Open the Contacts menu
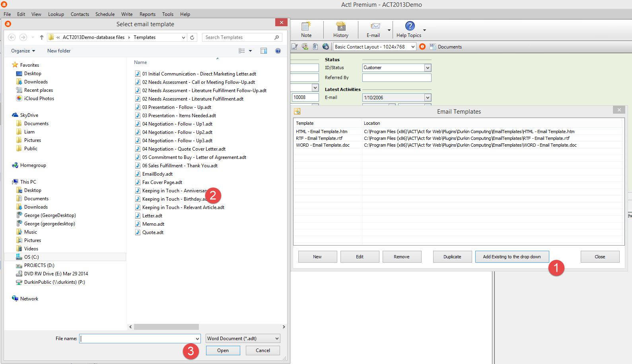Screen dimensions: 632x364 [80, 14]
